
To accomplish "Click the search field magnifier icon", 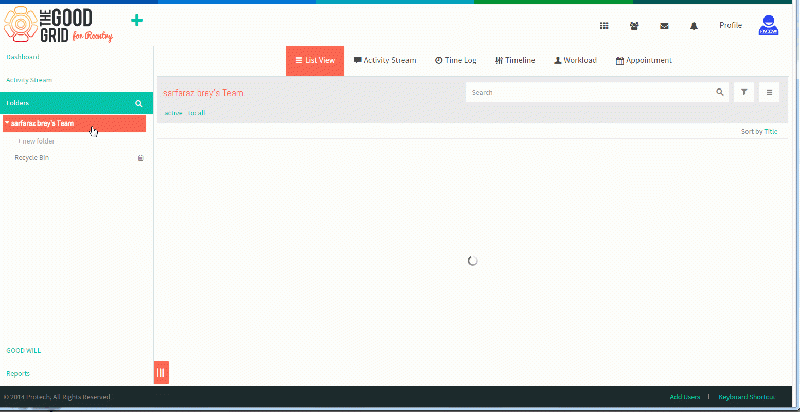I will (x=719, y=92).
